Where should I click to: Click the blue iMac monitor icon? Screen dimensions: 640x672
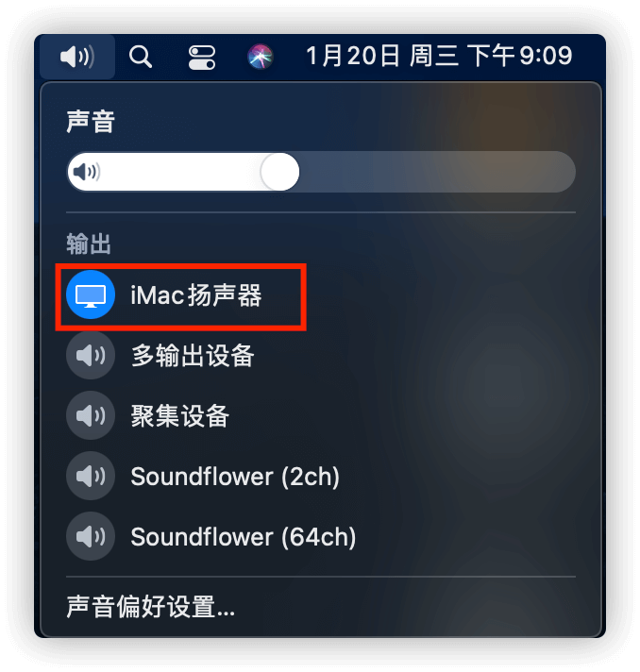point(91,294)
